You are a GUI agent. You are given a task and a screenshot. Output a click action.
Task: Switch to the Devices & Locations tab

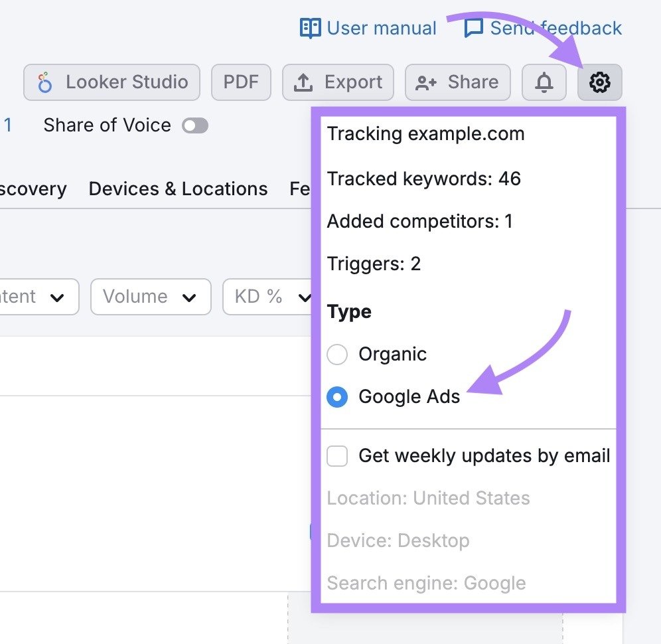(x=178, y=189)
